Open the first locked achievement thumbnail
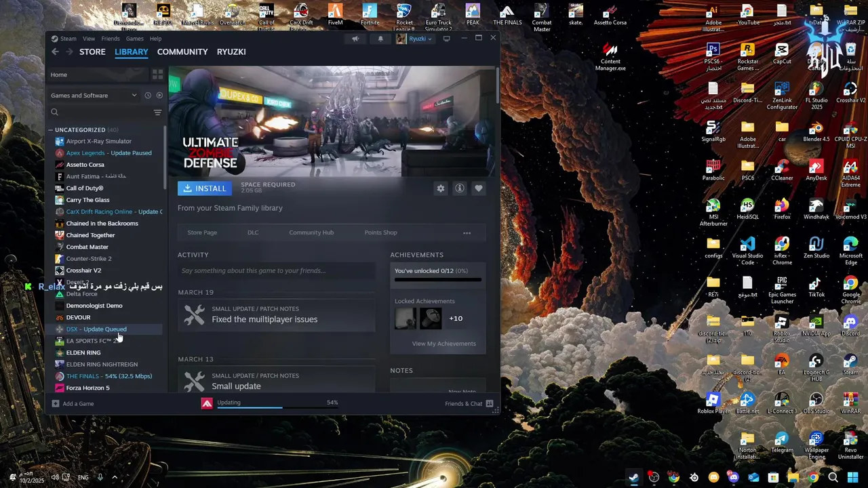 [x=406, y=319]
